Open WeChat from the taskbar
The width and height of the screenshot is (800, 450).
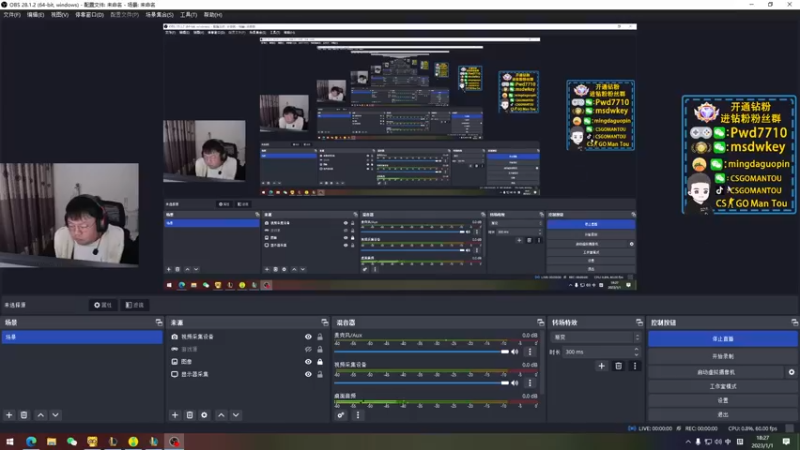coord(72,441)
